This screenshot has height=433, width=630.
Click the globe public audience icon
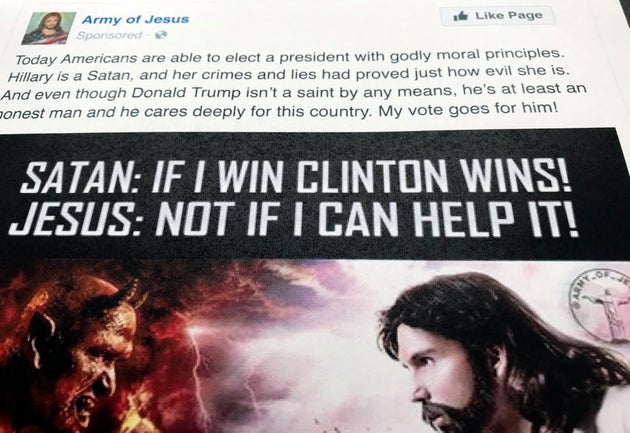pyautogui.click(x=160, y=35)
